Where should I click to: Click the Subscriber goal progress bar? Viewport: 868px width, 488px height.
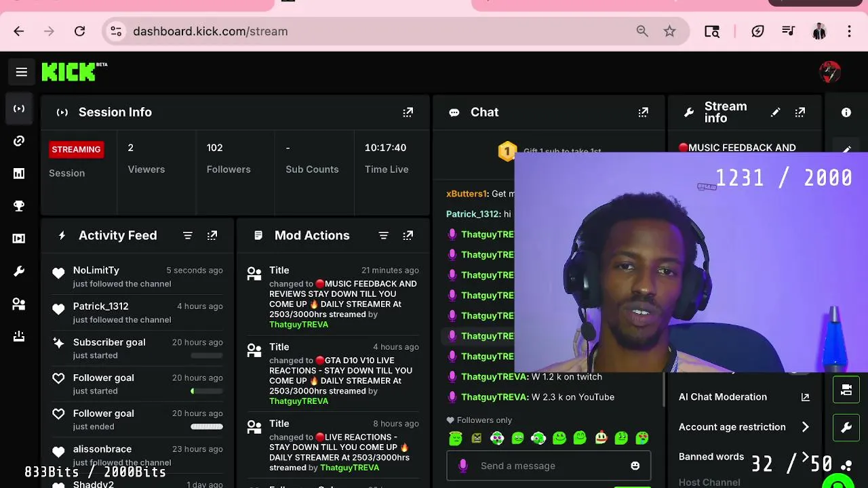pos(207,355)
